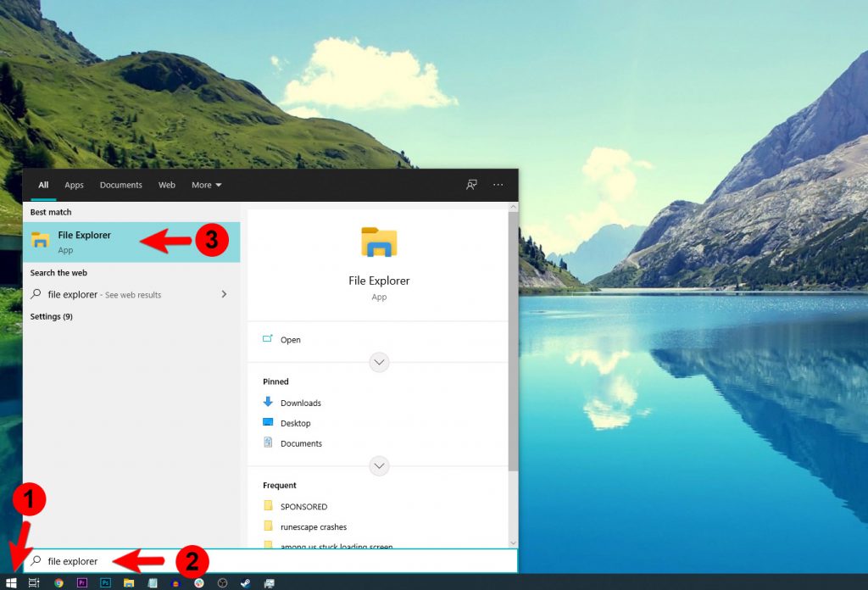Open File Explorer from the taskbar
The image size is (868, 590).
129,582
